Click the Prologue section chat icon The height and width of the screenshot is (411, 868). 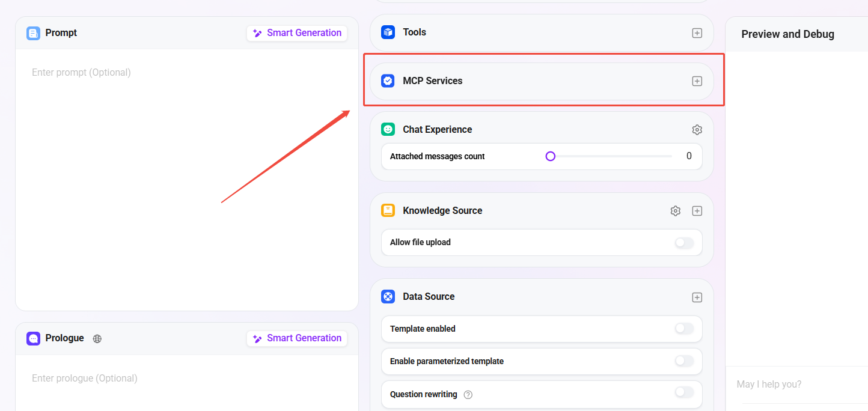pyautogui.click(x=33, y=338)
